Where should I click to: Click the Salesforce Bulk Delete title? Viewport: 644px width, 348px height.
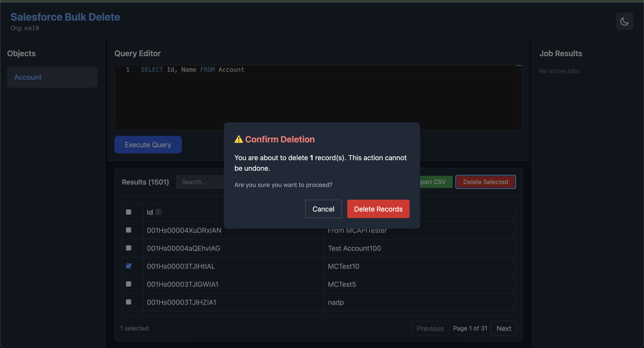point(65,17)
